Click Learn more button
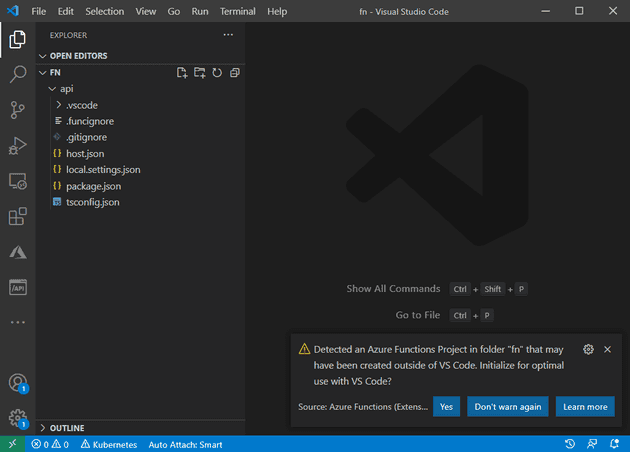 [x=585, y=407]
